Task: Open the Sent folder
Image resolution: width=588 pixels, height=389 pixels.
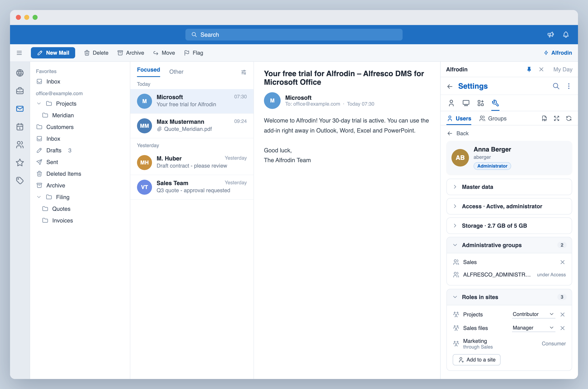Action: [47, 162]
